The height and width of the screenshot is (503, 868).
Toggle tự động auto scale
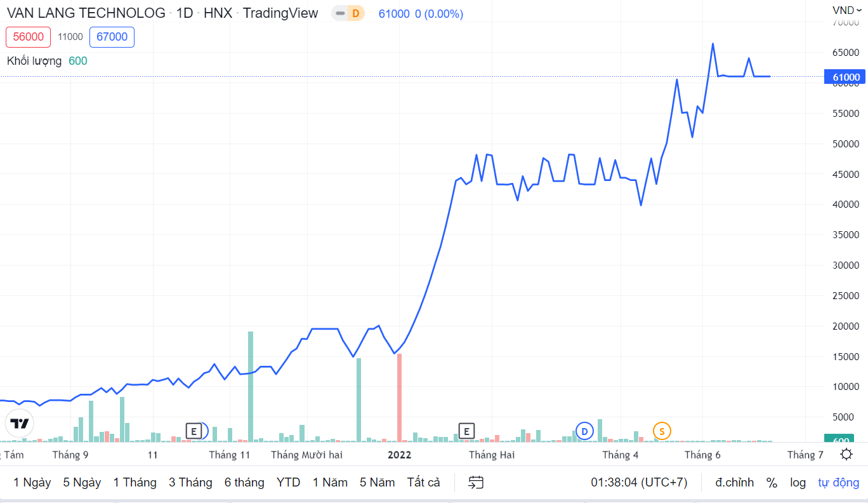838,483
